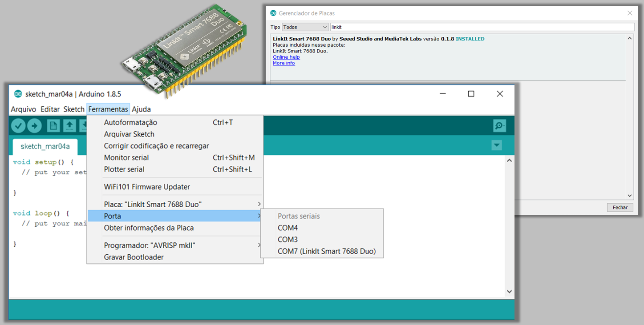Screen dimensions: 644x325
Task: Verify the sketch using the checkmark icon
Action: (18, 125)
